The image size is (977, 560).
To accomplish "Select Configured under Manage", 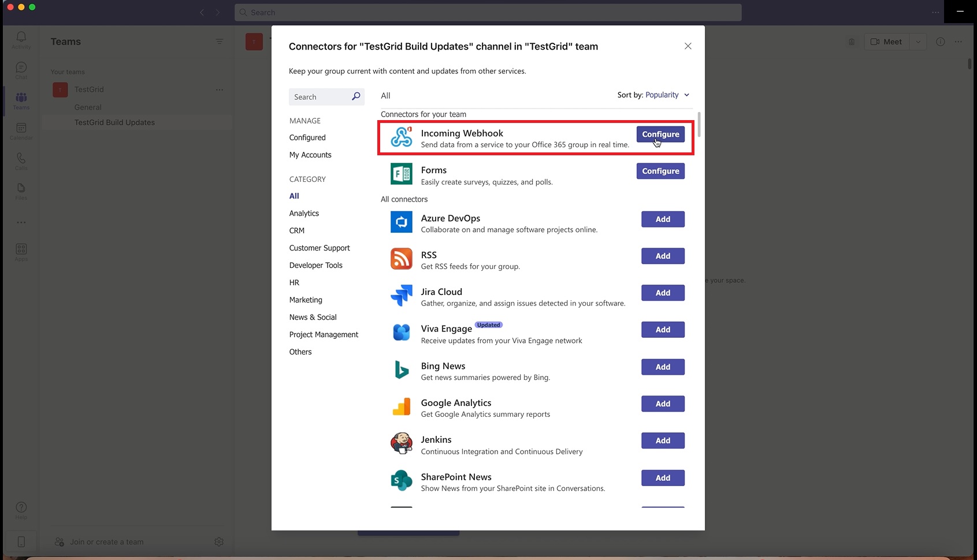I will tap(307, 137).
